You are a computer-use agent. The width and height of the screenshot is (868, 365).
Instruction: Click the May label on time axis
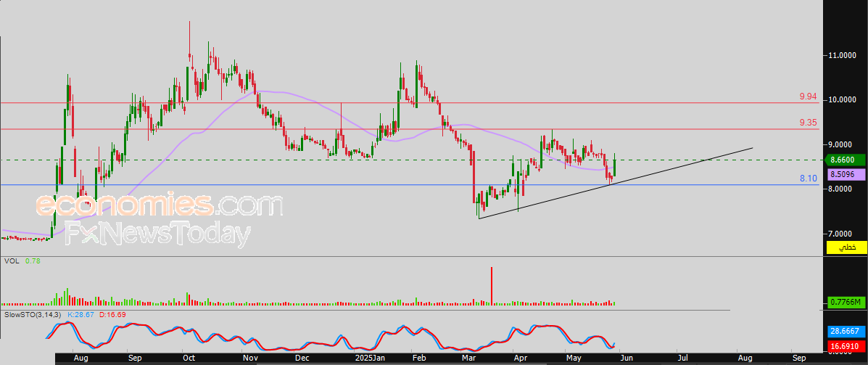pyautogui.click(x=572, y=358)
